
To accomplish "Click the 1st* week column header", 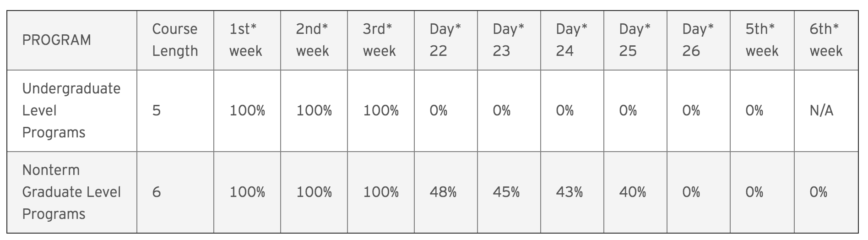I will (x=247, y=40).
